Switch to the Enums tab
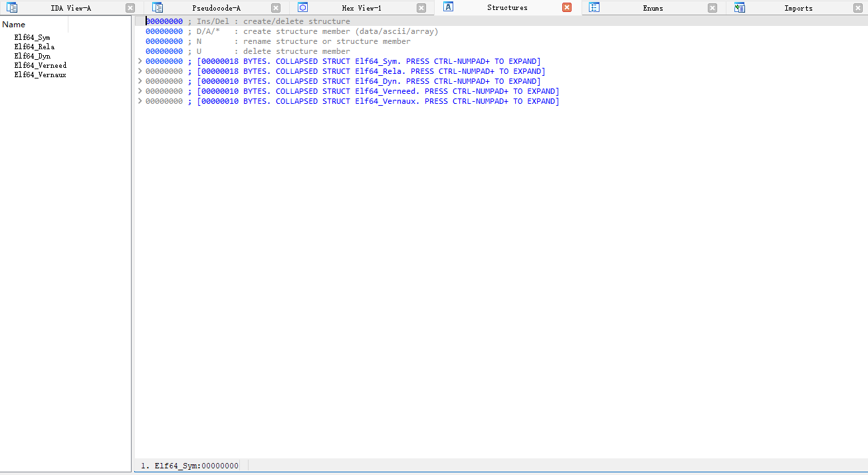This screenshot has height=475, width=868. pyautogui.click(x=652, y=8)
